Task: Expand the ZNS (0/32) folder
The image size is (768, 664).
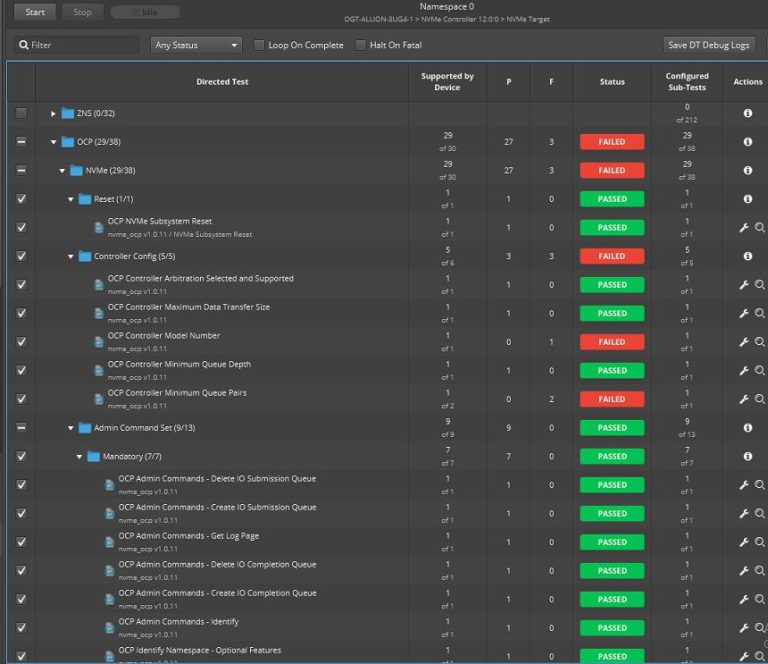Action: (54, 114)
